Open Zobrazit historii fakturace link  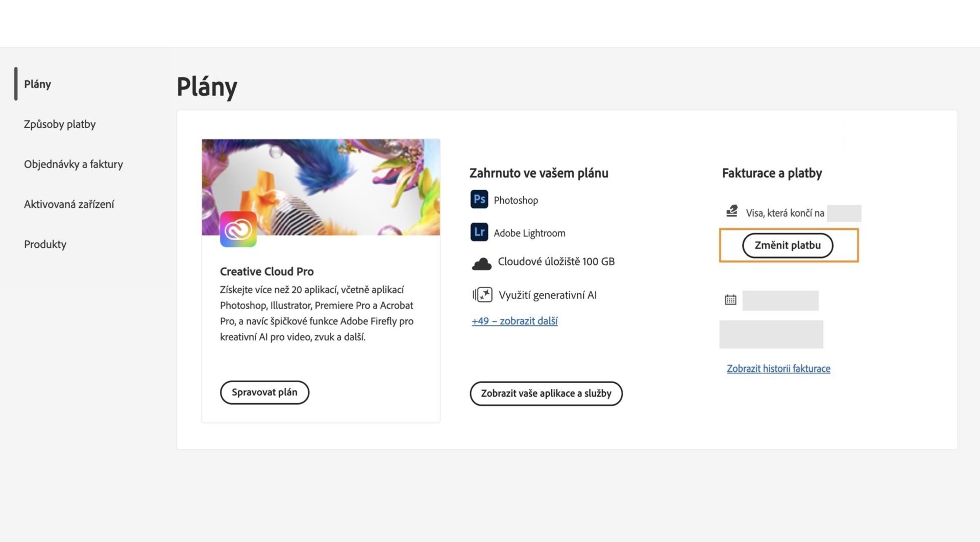pos(778,369)
